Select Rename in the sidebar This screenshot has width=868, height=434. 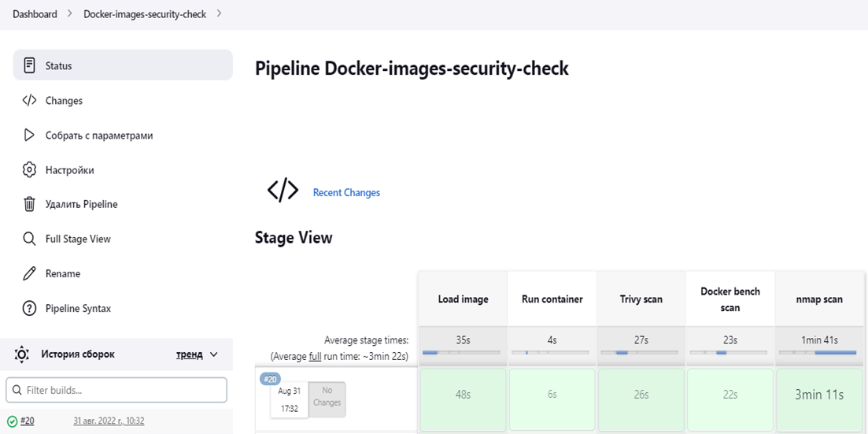tap(123, 273)
